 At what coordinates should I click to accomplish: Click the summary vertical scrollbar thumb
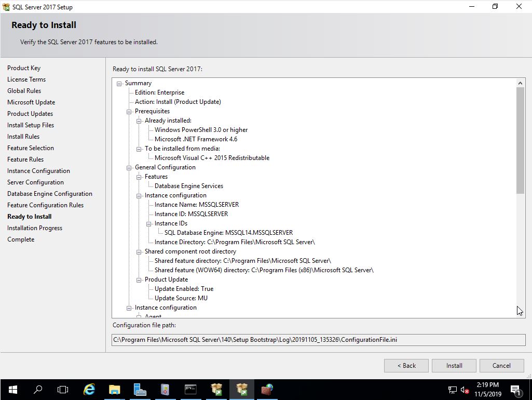tap(520, 141)
